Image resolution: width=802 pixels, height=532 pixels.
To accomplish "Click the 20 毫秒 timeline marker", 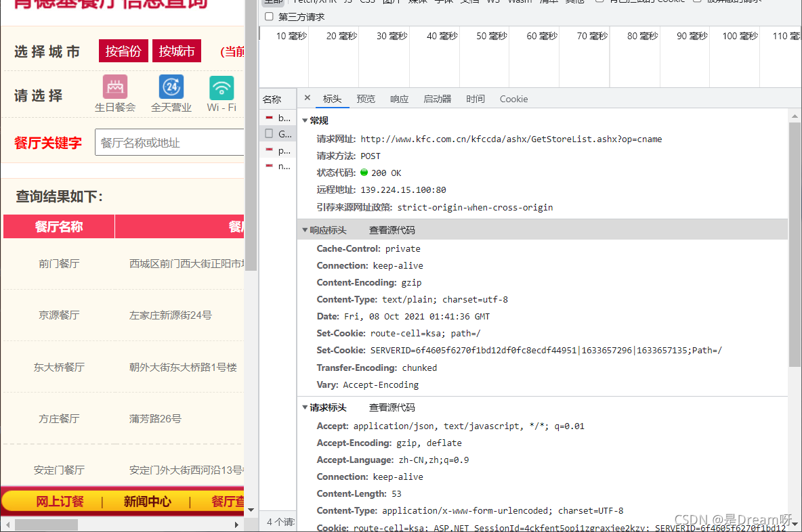I will coord(341,36).
